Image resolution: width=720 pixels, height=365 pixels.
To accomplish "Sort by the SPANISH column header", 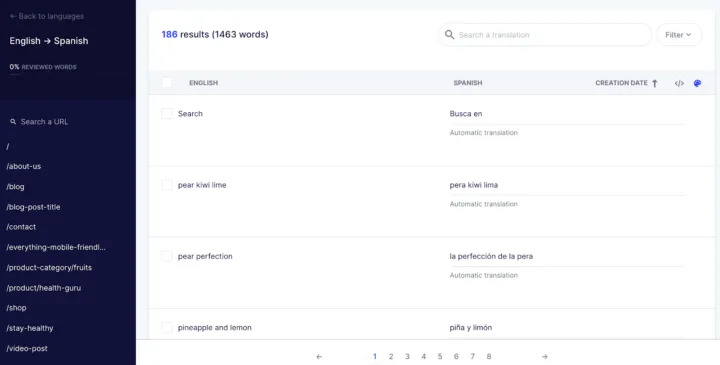I will [x=467, y=83].
